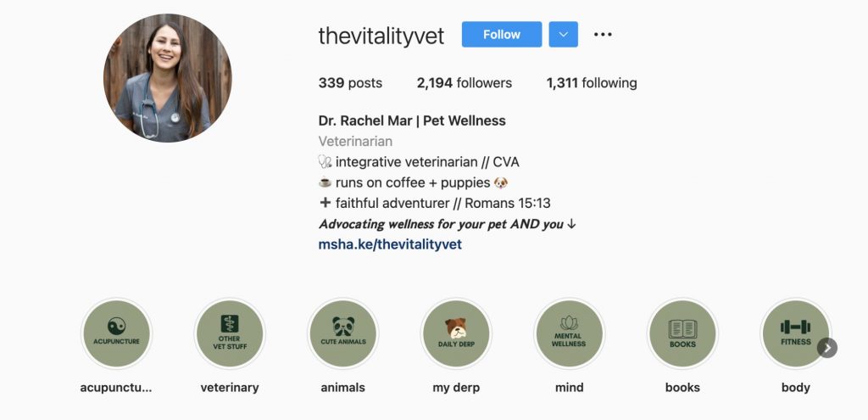The height and width of the screenshot is (420, 868).
Task: View the 2,194 followers list
Action: pyautogui.click(x=464, y=83)
